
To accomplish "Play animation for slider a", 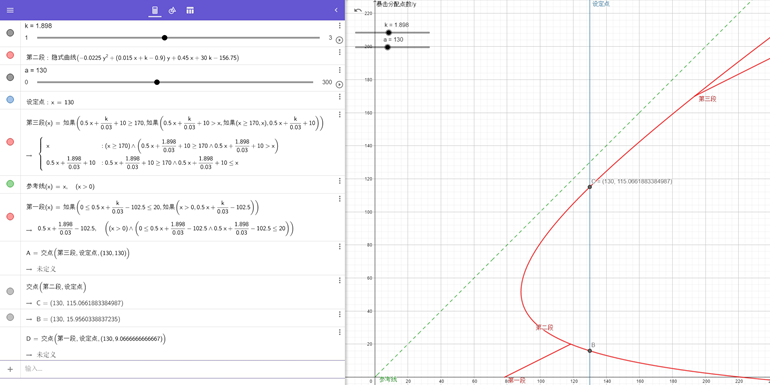I will point(339,85).
